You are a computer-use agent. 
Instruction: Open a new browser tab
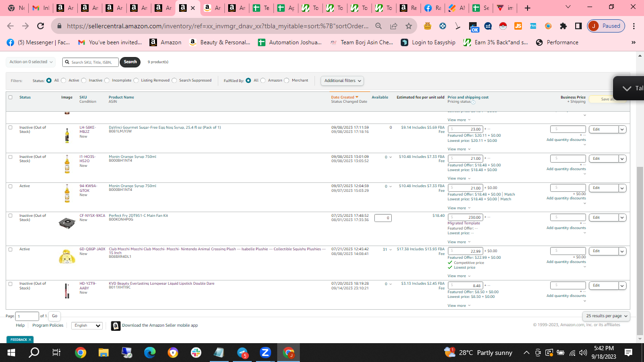click(x=528, y=8)
